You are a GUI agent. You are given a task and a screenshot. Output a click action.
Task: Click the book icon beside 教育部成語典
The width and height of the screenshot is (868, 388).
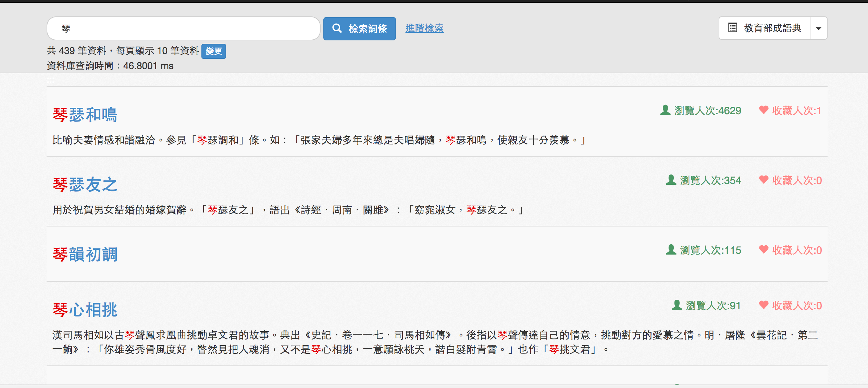point(732,28)
